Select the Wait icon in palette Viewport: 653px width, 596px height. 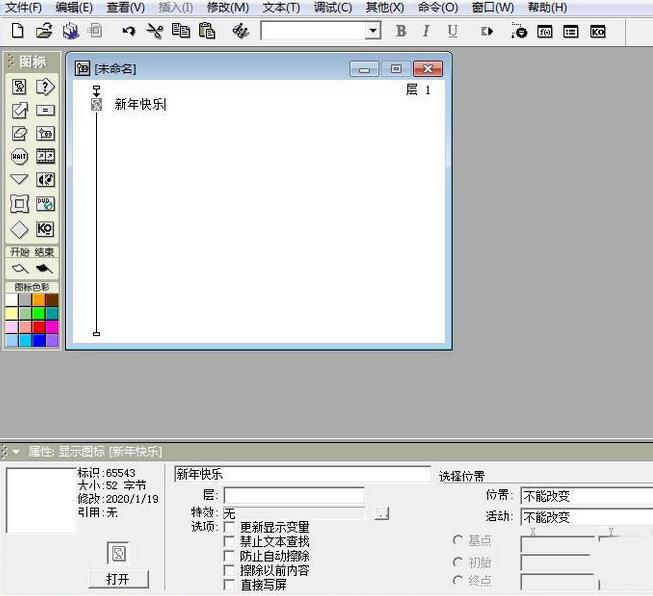[19, 157]
